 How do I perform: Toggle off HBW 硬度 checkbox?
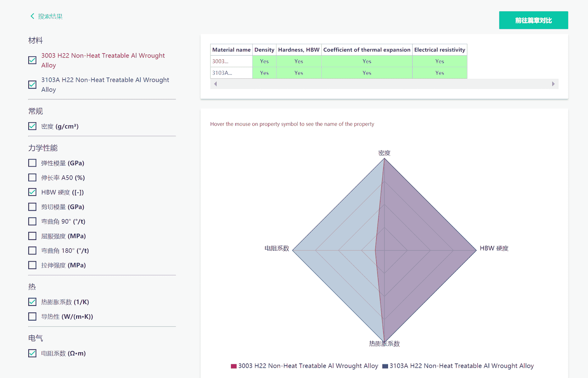click(32, 192)
